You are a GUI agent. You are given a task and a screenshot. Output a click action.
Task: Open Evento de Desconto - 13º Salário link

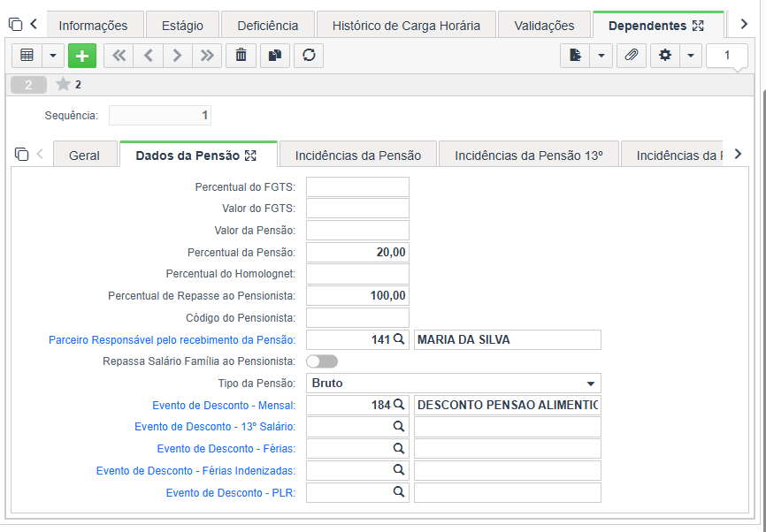215,427
